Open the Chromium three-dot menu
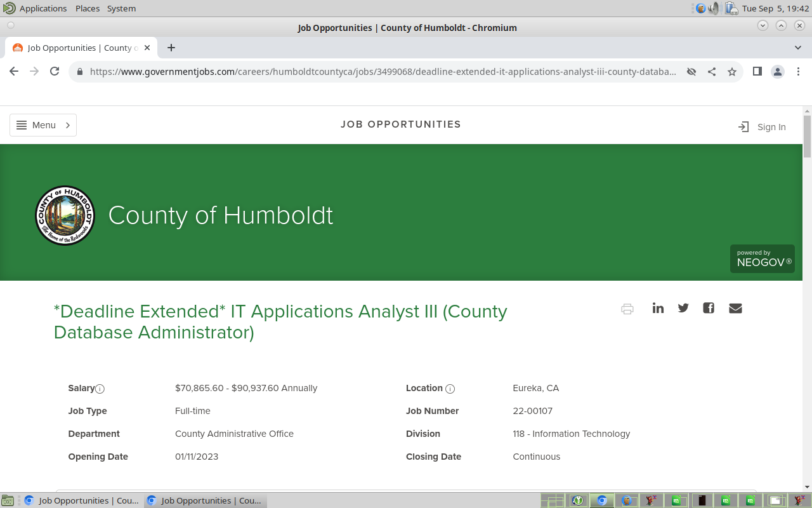The height and width of the screenshot is (508, 812). point(799,72)
